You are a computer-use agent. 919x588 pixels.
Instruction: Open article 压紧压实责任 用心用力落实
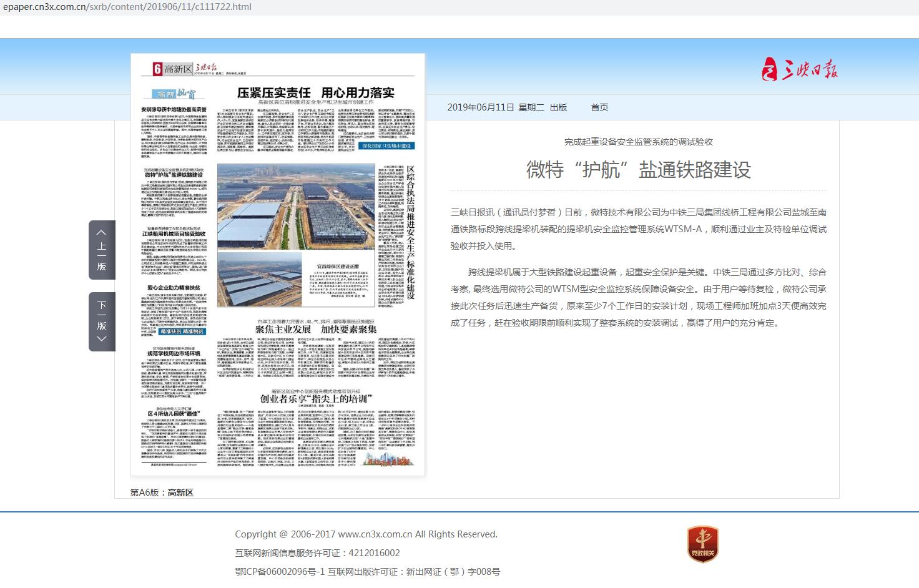[315, 93]
